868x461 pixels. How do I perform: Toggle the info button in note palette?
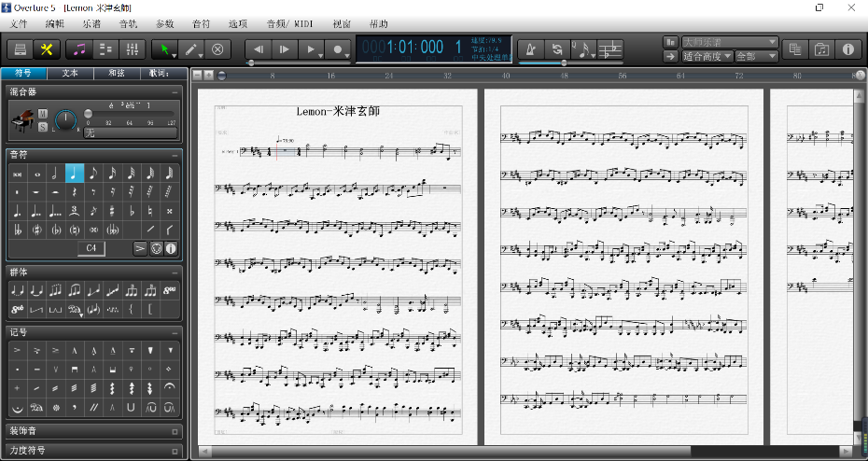171,249
